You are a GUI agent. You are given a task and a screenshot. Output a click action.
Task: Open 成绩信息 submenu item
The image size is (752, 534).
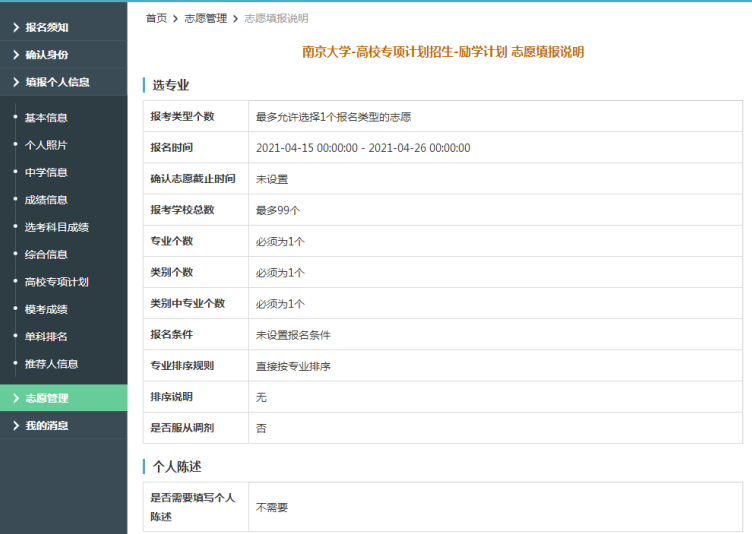click(46, 200)
